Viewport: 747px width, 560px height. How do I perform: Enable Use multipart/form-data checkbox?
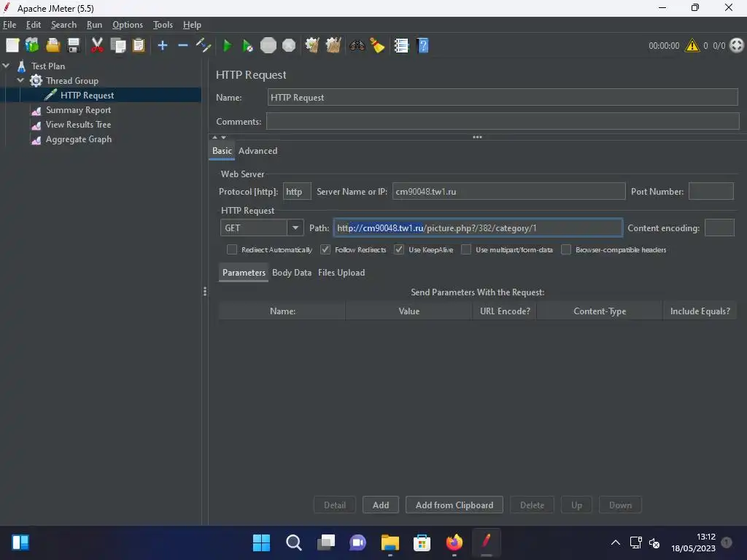coord(466,249)
